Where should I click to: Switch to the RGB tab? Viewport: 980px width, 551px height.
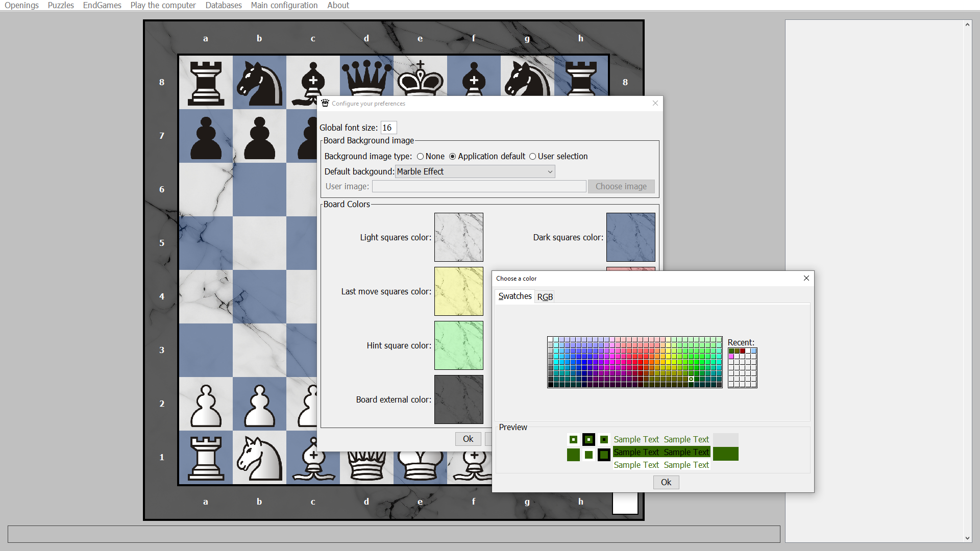click(545, 296)
